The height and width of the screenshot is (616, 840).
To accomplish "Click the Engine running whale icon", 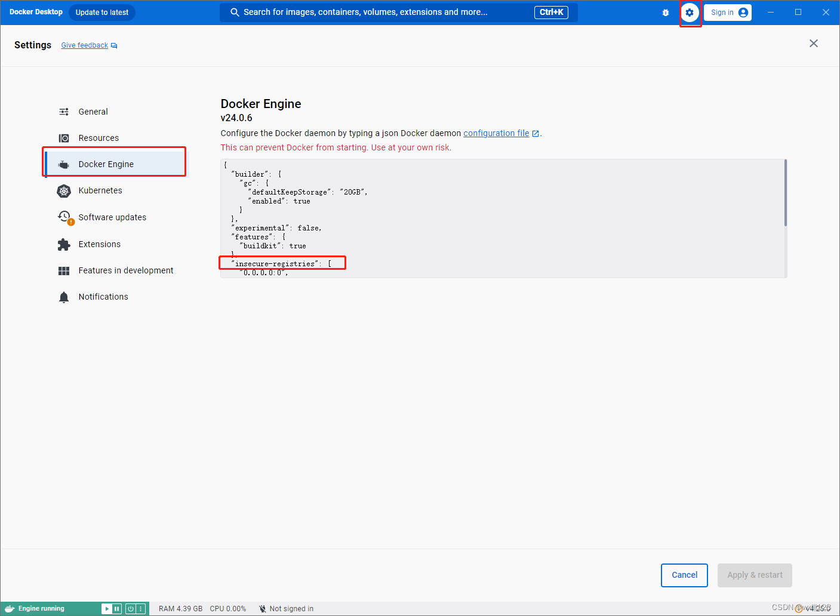I will point(10,609).
